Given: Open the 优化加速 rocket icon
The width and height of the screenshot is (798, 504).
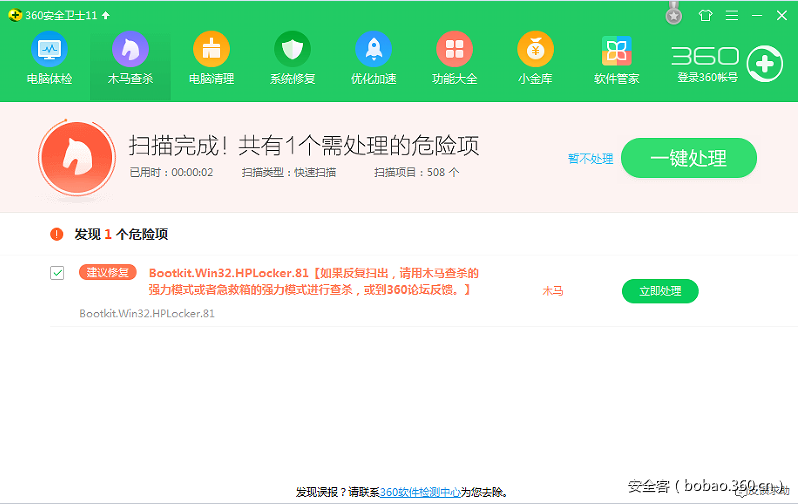Looking at the screenshot, I should point(373,50).
